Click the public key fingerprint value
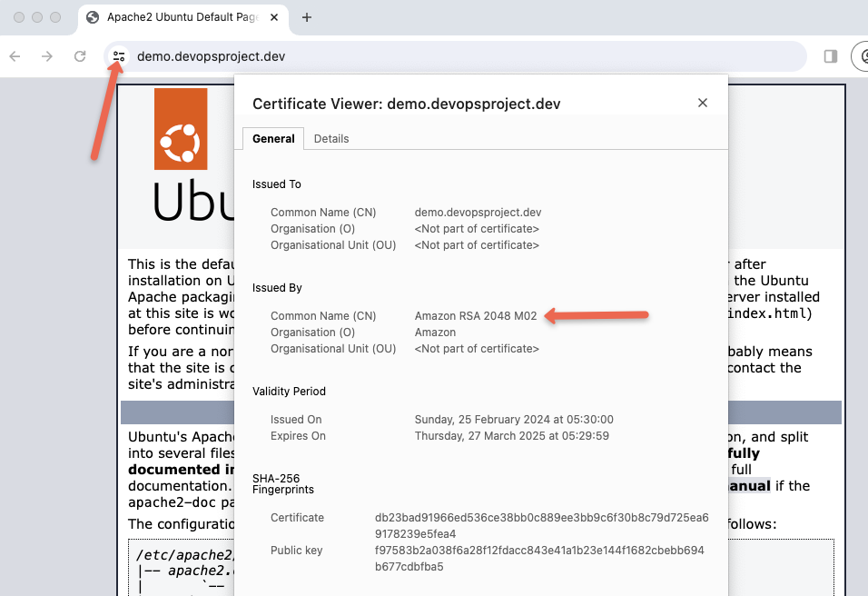The width and height of the screenshot is (868, 596). tap(539, 559)
